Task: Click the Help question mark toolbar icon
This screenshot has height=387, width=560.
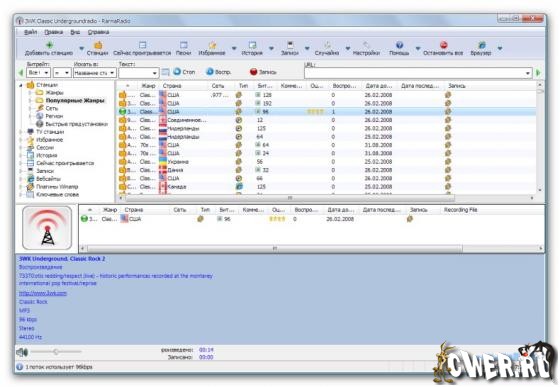Action: pos(399,45)
